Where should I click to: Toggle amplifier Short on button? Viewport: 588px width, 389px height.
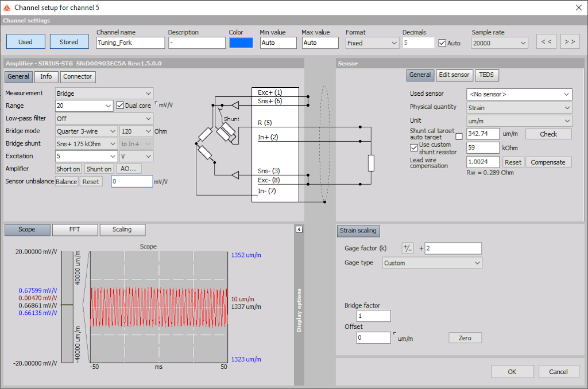[x=68, y=169]
